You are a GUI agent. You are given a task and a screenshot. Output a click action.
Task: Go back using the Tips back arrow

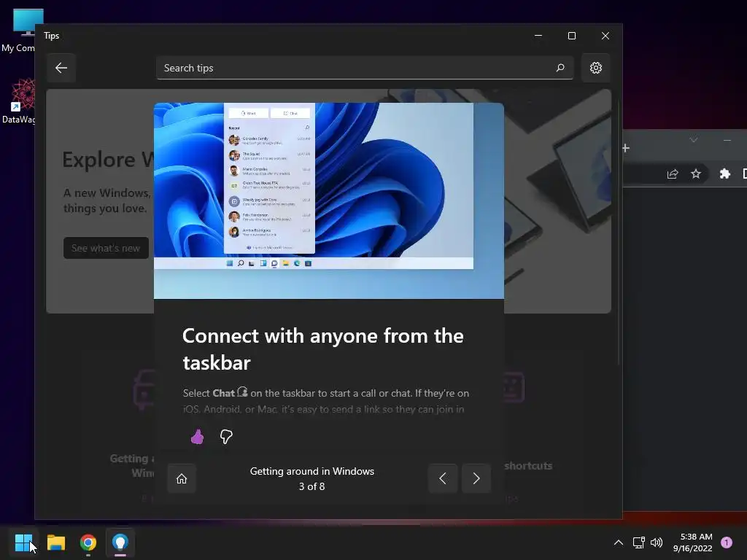pos(61,68)
